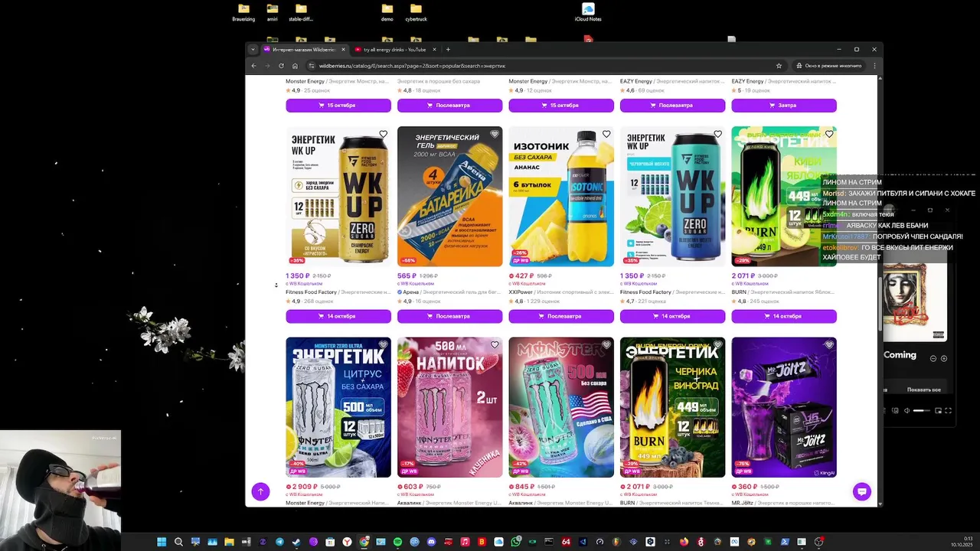This screenshot has height=551, width=980.
Task: Open the Windows Start menu
Action: click(162, 542)
